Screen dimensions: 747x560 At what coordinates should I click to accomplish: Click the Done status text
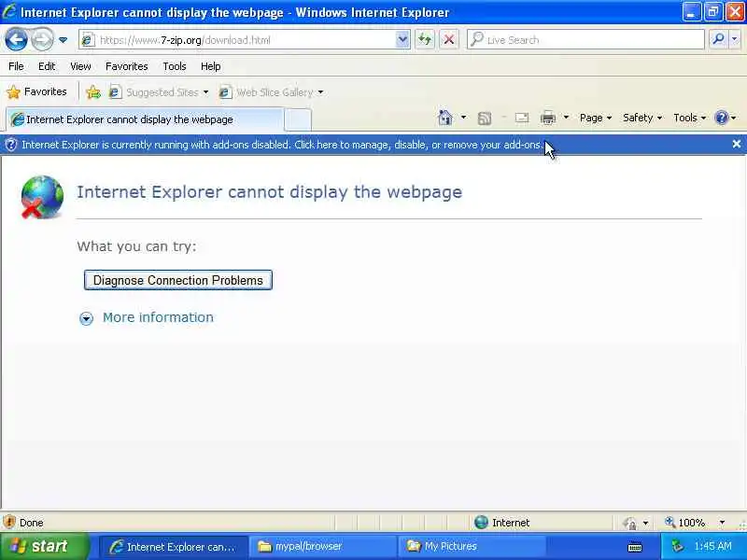tap(32, 523)
